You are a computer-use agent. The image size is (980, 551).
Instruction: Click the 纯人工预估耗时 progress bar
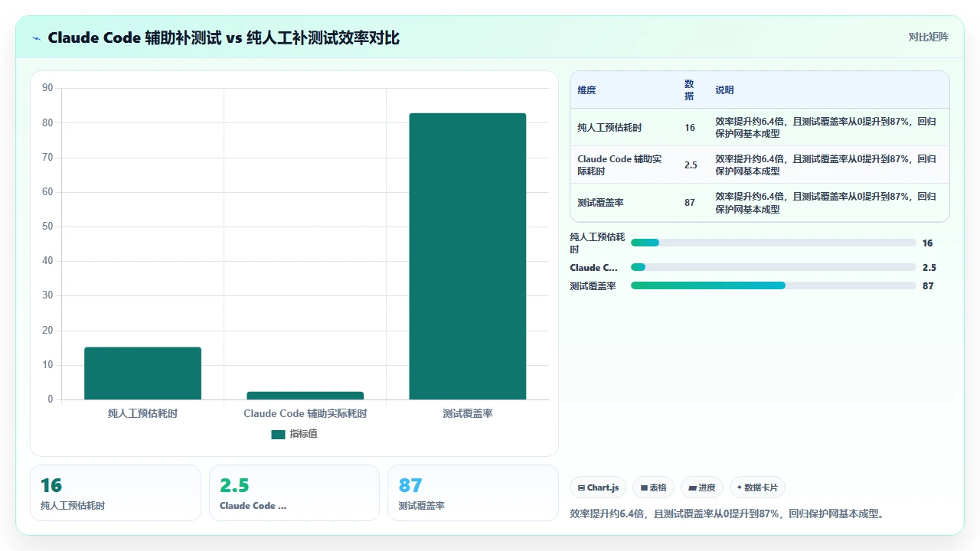773,243
